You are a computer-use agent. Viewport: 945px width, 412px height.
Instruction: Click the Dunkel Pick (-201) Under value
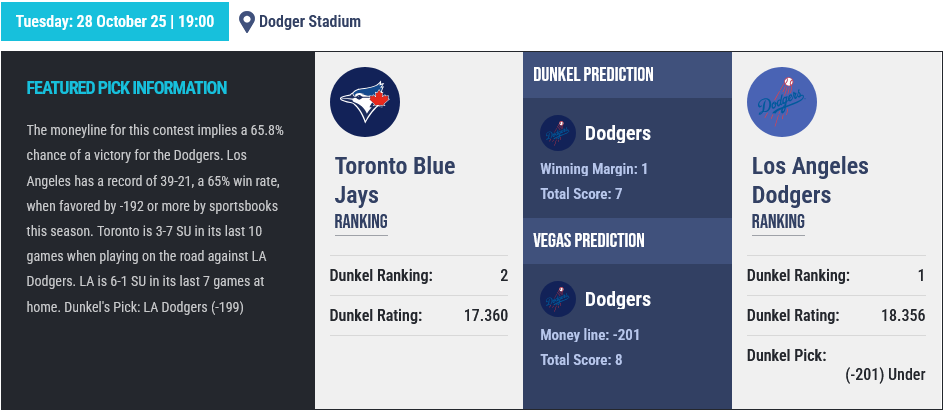click(885, 374)
